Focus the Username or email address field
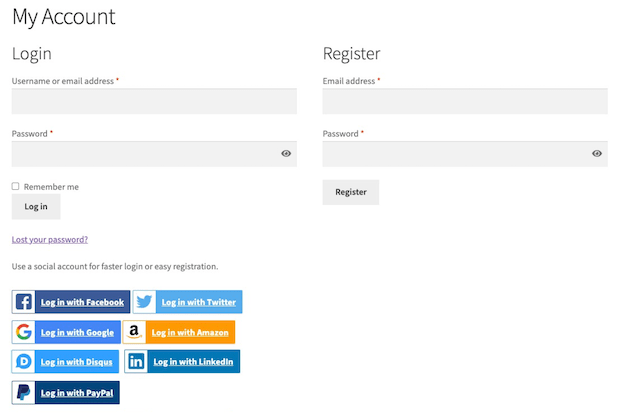This screenshot has height=420, width=620. (154, 101)
